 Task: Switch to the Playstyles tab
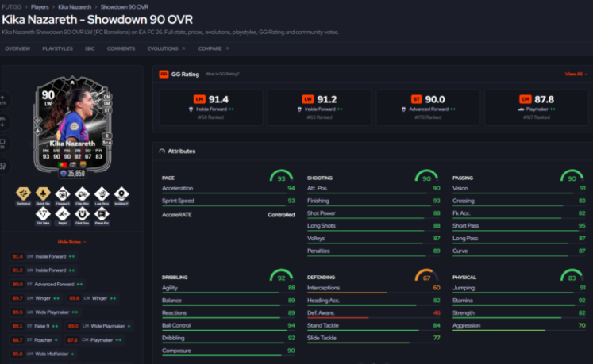click(57, 48)
